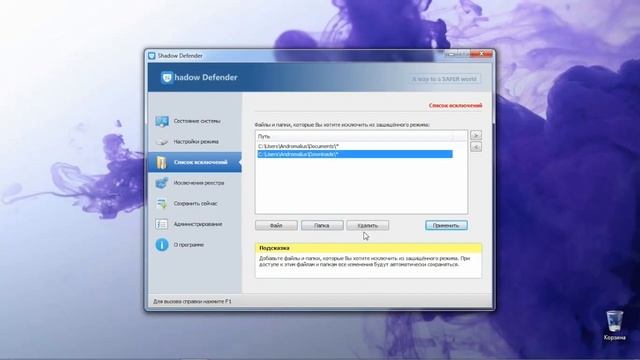
Task: Click the Настройки режима disk icon
Action: click(x=162, y=142)
